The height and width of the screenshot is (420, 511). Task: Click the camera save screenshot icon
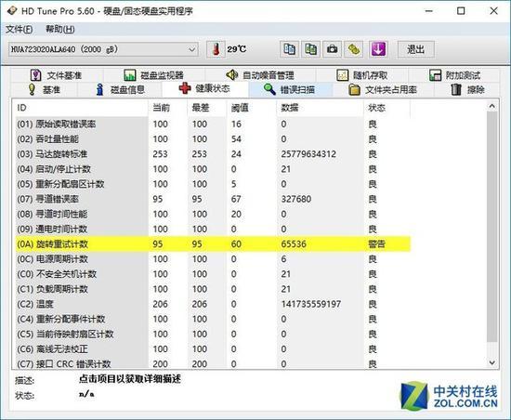332,49
